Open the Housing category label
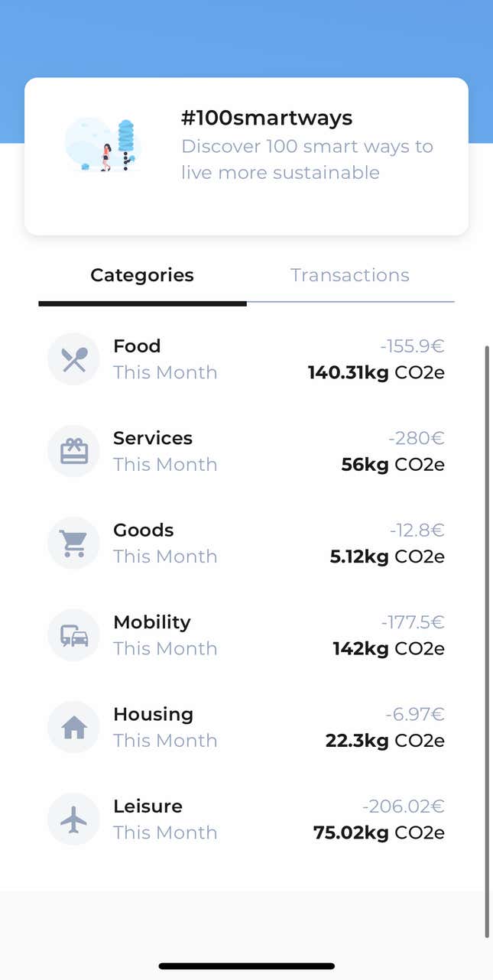This screenshot has height=980, width=493. pyautogui.click(x=153, y=714)
